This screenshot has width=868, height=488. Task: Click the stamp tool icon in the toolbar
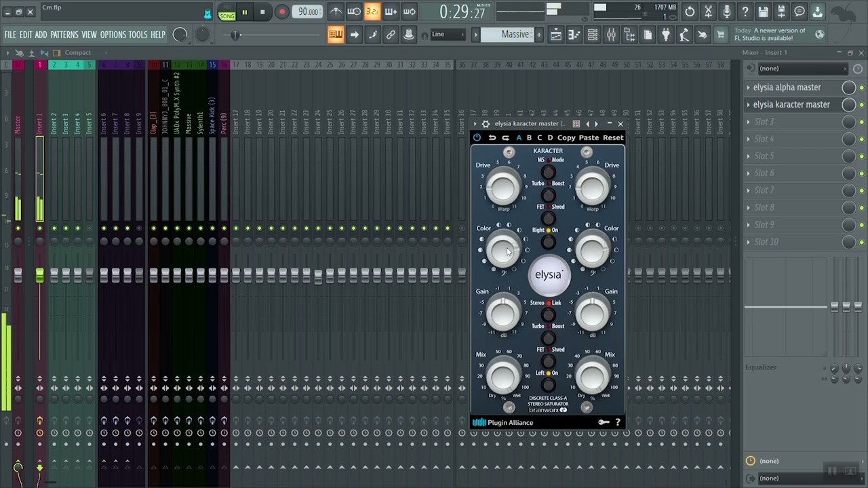(x=409, y=35)
